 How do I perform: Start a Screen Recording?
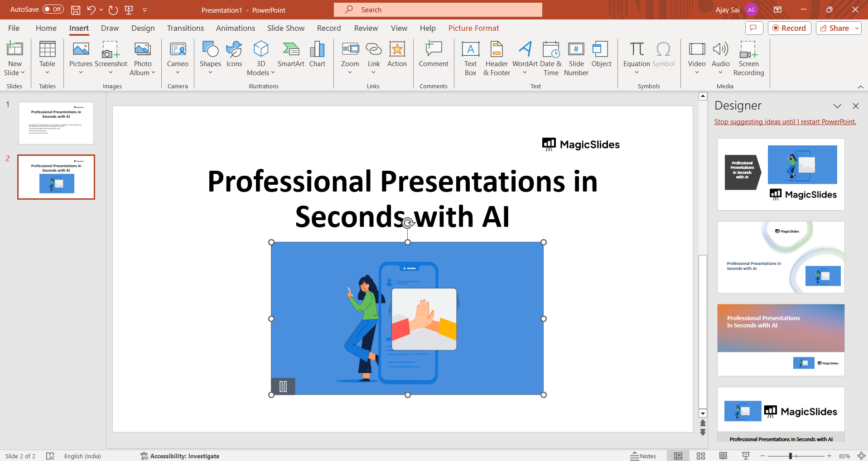pyautogui.click(x=748, y=58)
